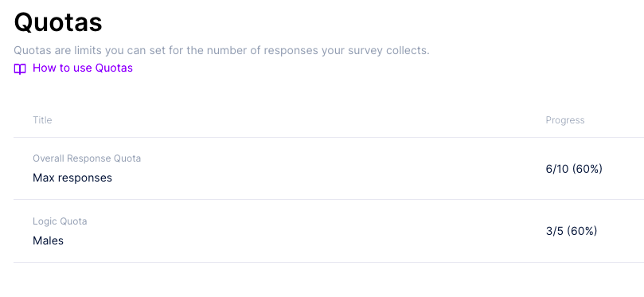Screen dimensions: 644x297
Task: Click the 60% figure in Males row
Action: 582,231
